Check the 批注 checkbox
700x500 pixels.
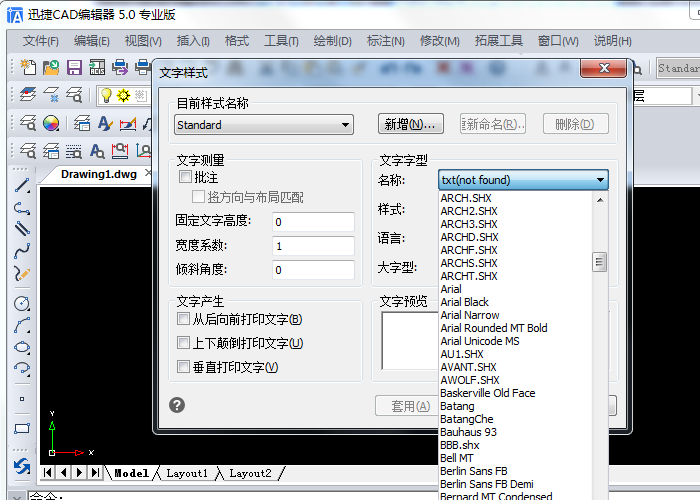(x=185, y=176)
